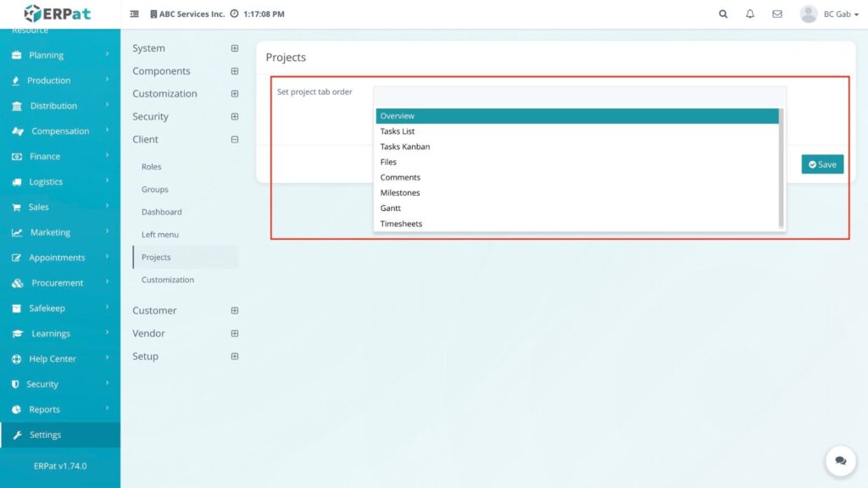Expand the Vendor settings section
Image resolution: width=868 pixels, height=488 pixels.
coord(235,333)
